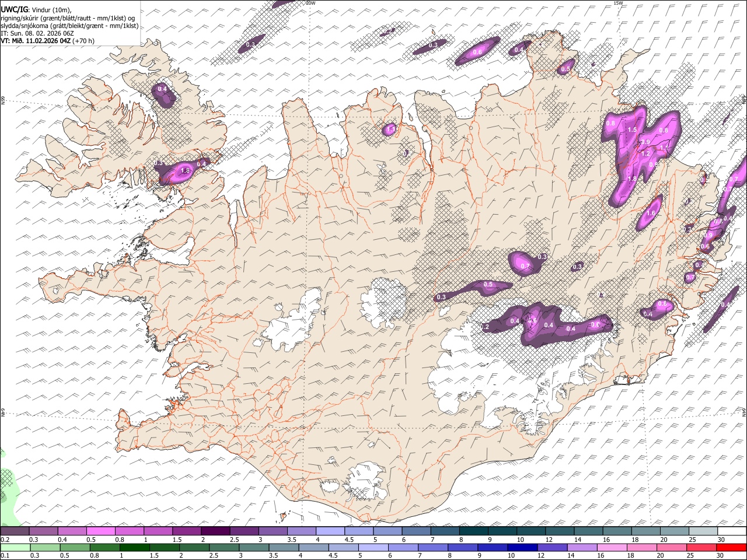
Task: Click top legend row label '0.2'
Action: 5,540
